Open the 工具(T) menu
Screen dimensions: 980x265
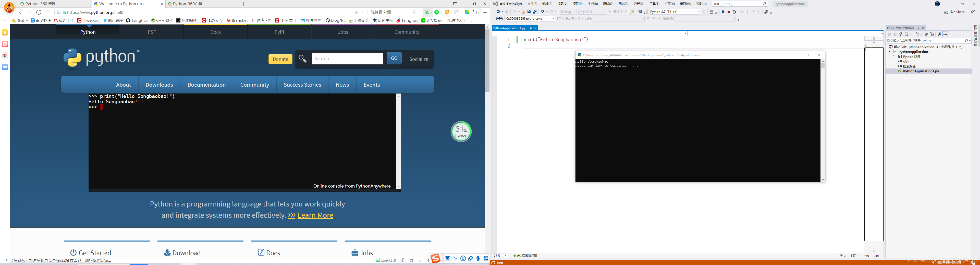(x=654, y=4)
